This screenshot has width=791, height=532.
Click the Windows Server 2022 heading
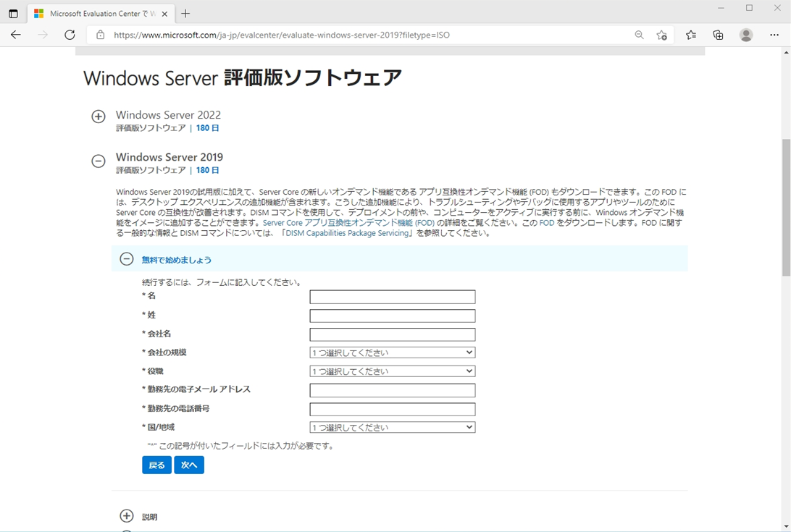point(169,114)
